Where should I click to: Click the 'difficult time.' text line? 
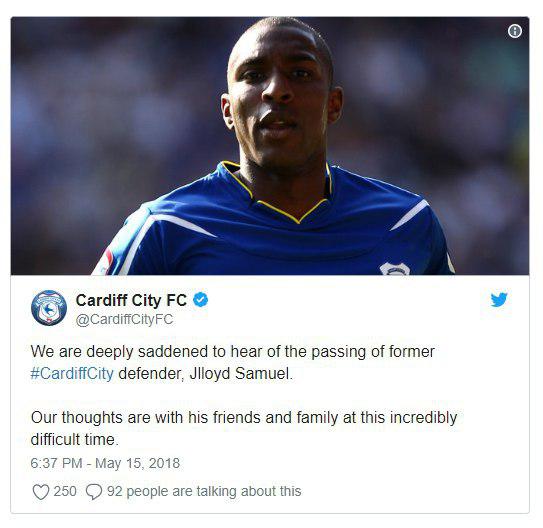point(74,439)
